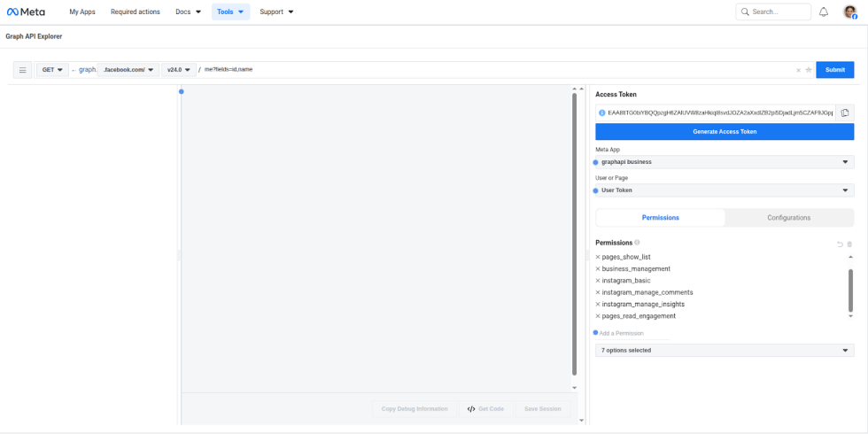
Task: Click the pages_show_list permission text
Action: coord(626,257)
